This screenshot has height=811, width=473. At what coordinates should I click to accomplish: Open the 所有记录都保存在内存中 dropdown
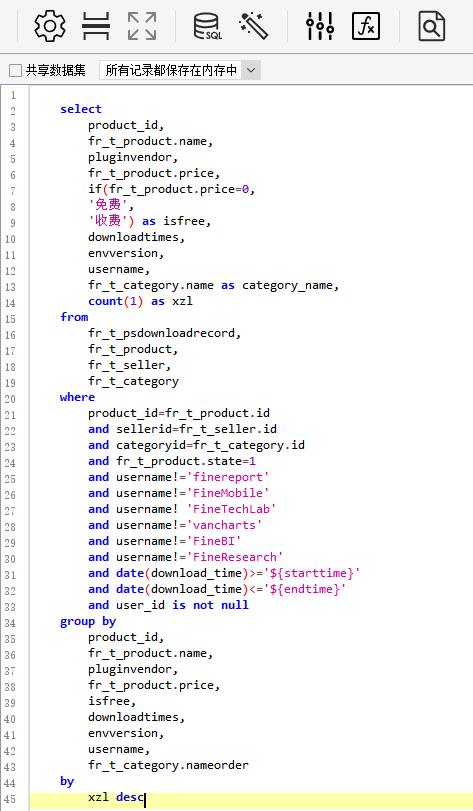[x=180, y=70]
